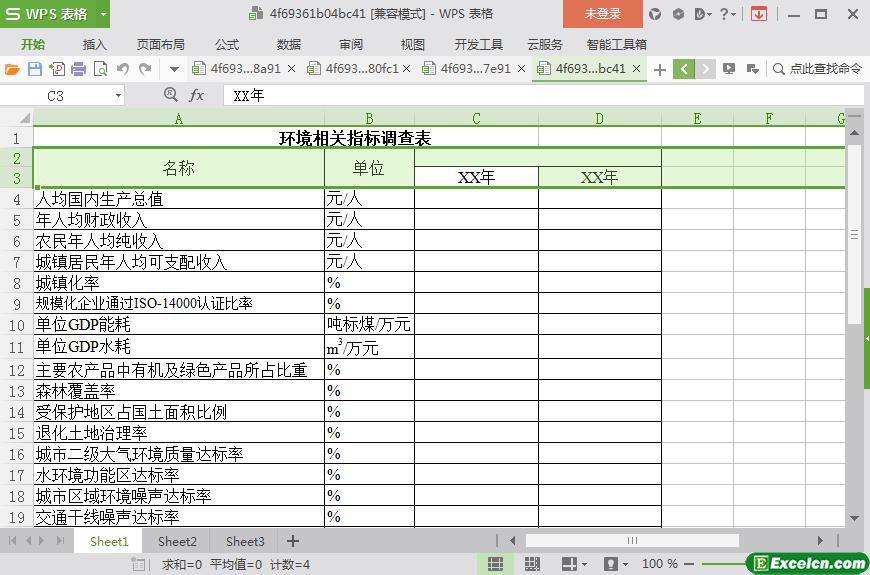
Task: Open the 开发工具 ribbon tab
Action: point(479,44)
